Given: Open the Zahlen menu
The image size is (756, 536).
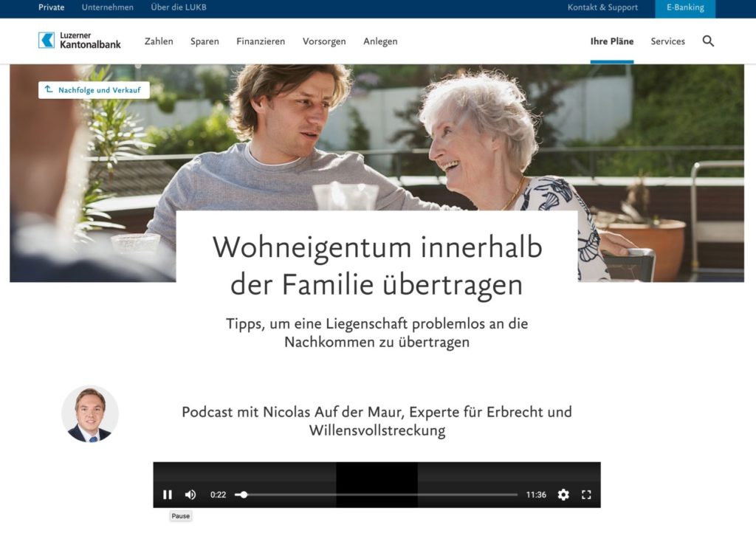Looking at the screenshot, I should (159, 41).
